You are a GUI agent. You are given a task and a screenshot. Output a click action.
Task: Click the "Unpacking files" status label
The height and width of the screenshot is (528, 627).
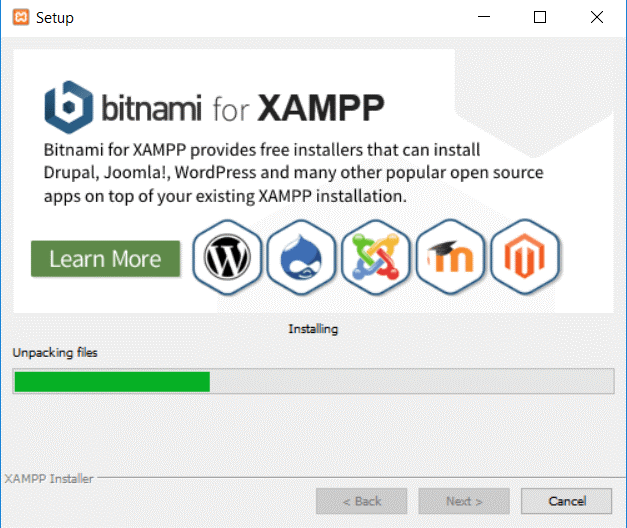(55, 352)
